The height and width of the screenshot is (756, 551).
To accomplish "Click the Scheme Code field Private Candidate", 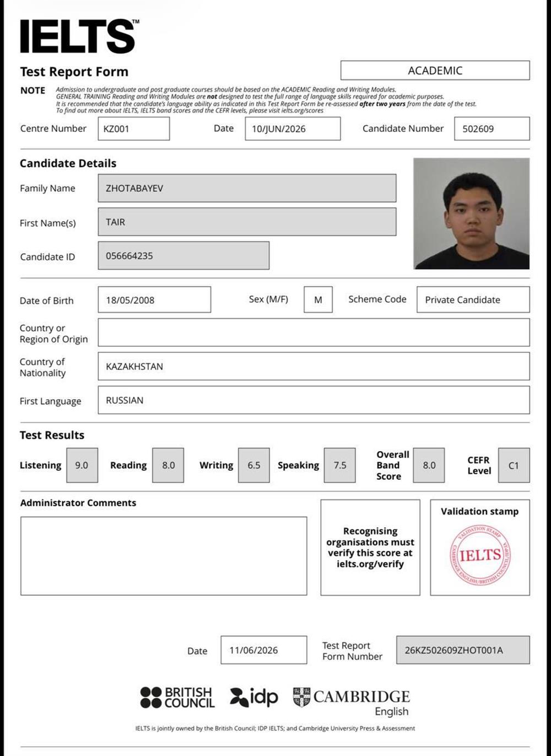I will coord(473,299).
